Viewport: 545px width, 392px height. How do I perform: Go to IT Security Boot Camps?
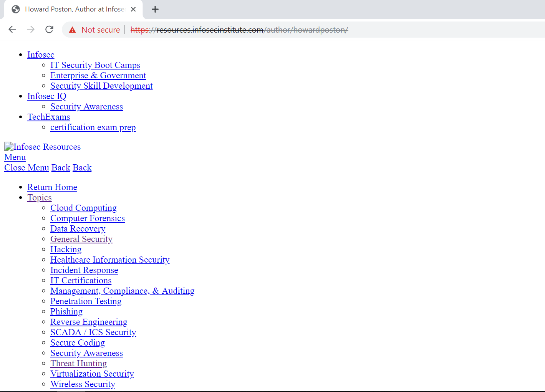click(95, 65)
